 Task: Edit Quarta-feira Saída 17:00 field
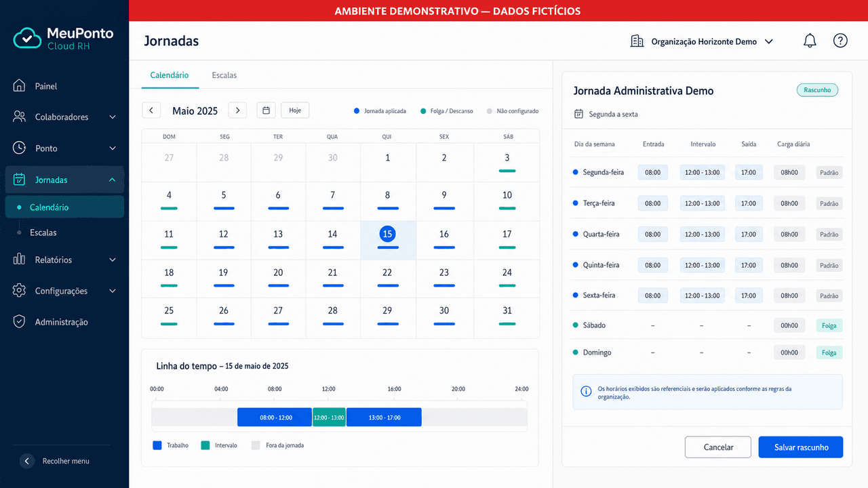click(x=749, y=235)
